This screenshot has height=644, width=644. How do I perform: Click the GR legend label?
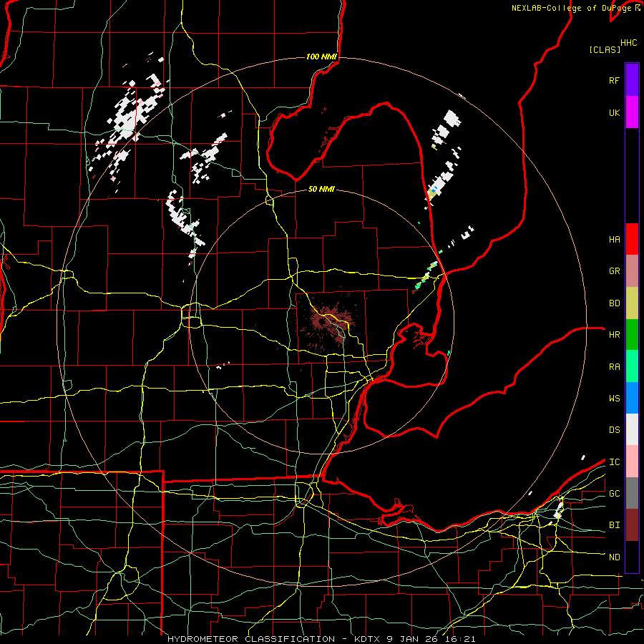point(614,271)
